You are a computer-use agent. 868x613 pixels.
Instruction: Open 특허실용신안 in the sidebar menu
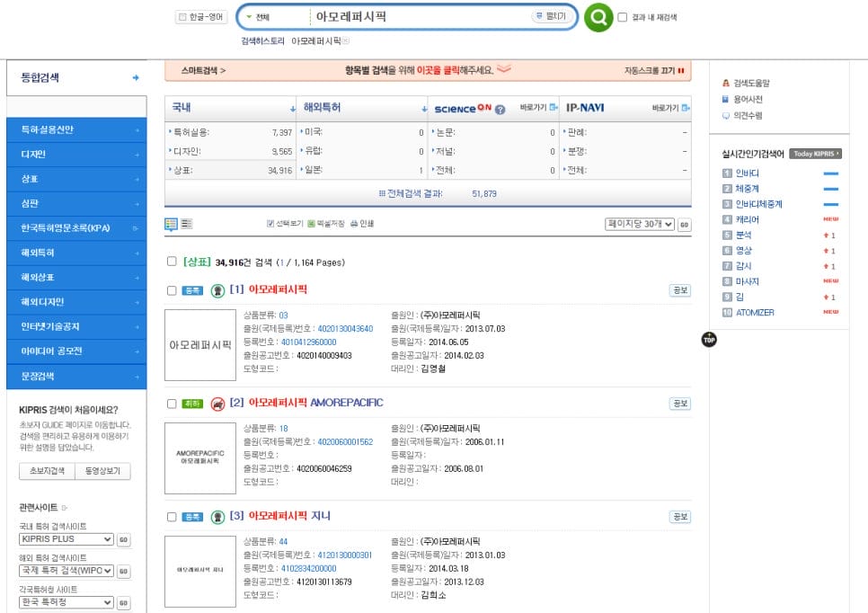point(76,129)
